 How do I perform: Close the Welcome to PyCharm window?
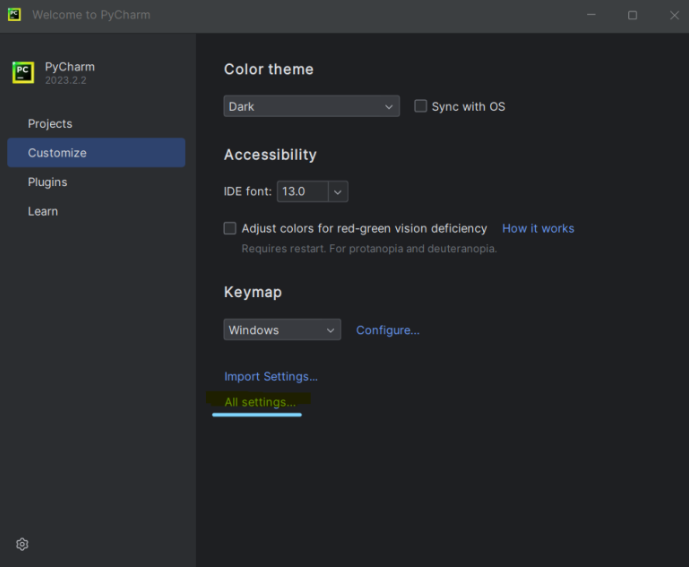674,15
